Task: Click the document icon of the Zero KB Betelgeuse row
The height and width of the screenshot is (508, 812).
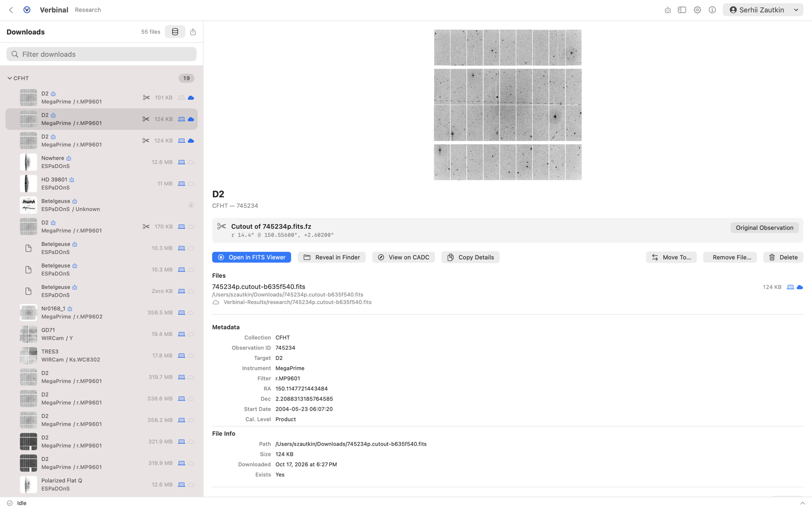Action: pos(29,291)
